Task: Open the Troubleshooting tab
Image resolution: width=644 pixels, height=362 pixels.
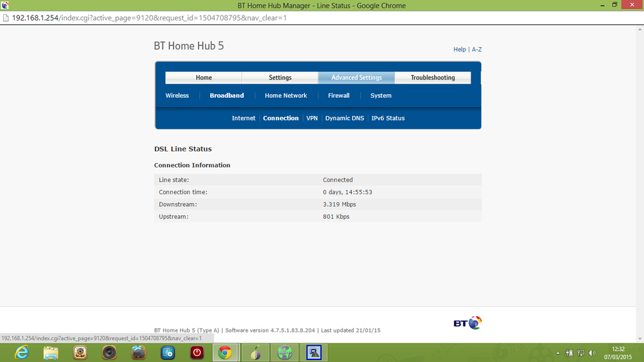Action: click(433, 77)
